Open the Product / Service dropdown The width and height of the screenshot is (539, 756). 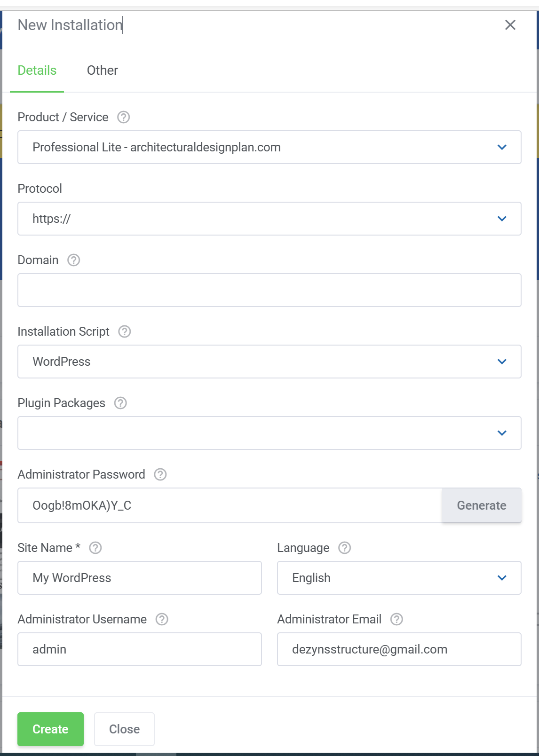click(x=269, y=147)
